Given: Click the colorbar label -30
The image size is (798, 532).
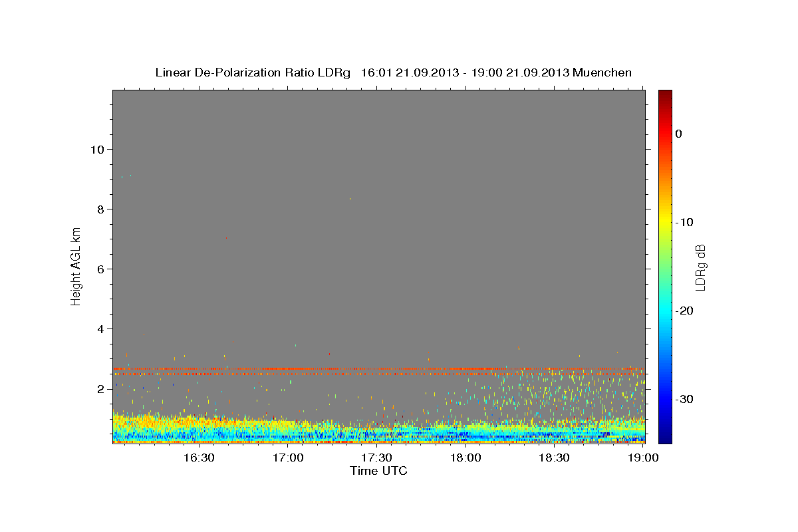Looking at the screenshot, I should point(684,399).
